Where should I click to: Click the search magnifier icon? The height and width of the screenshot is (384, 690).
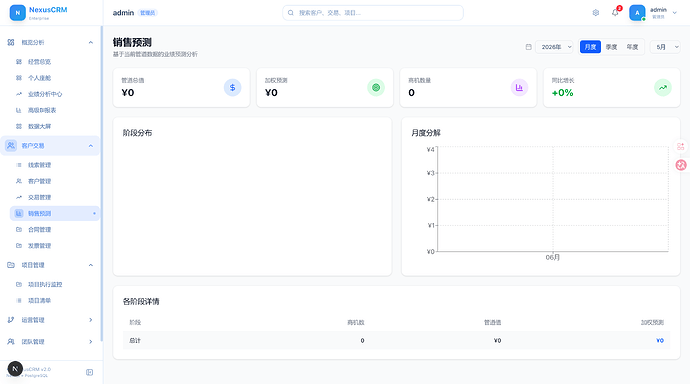click(291, 13)
